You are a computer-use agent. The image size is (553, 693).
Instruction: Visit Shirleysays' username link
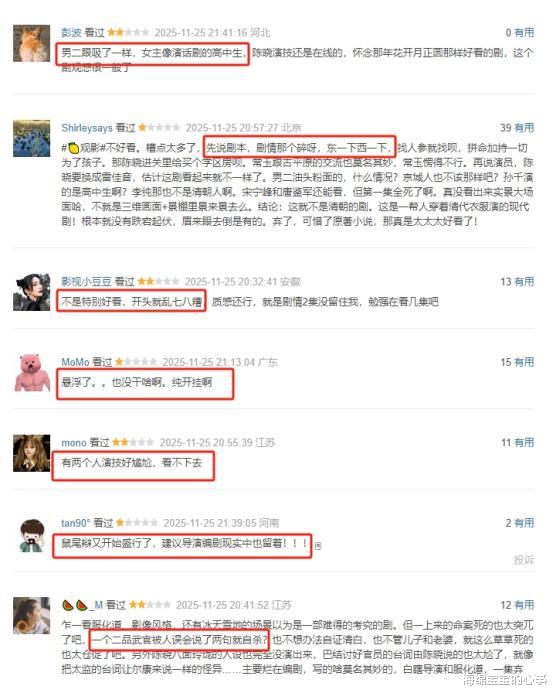[x=87, y=128]
